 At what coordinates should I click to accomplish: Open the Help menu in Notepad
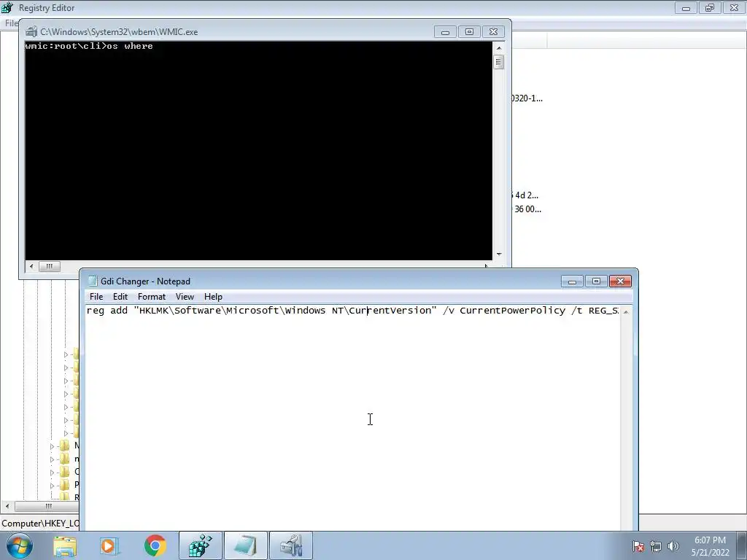click(213, 297)
